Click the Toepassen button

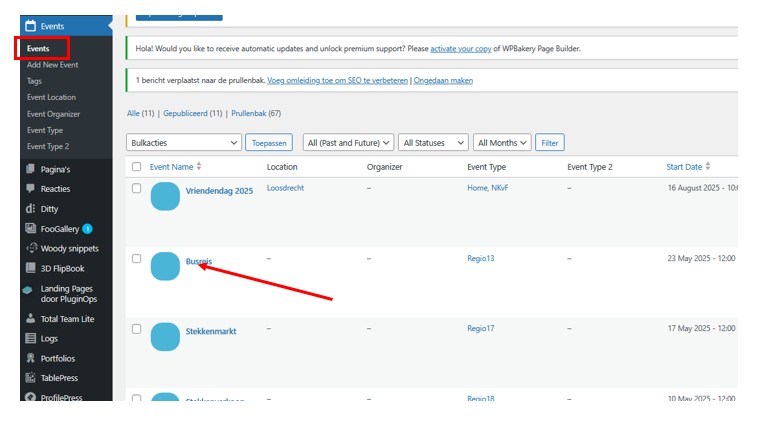tap(269, 142)
